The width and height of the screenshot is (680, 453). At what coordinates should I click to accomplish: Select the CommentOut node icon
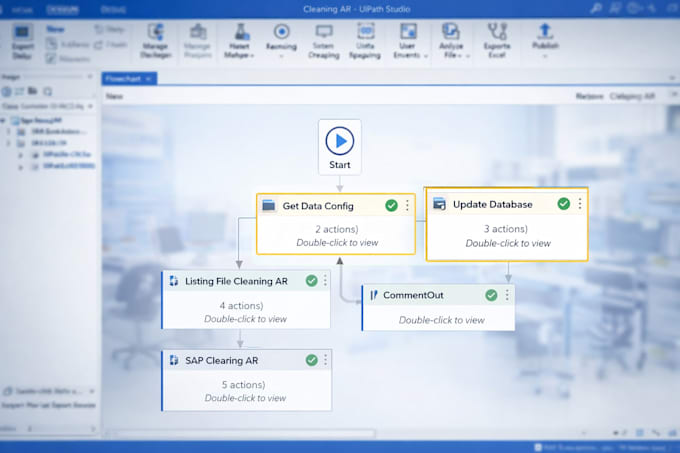click(x=373, y=295)
